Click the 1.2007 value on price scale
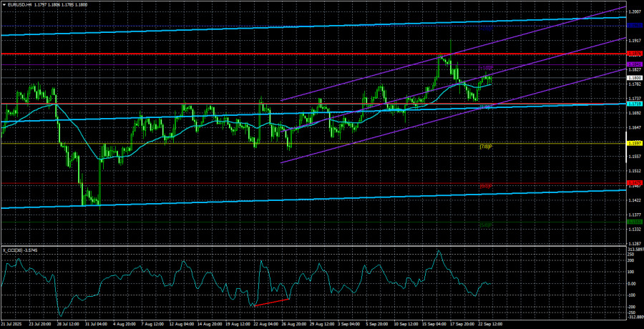 click(634, 11)
